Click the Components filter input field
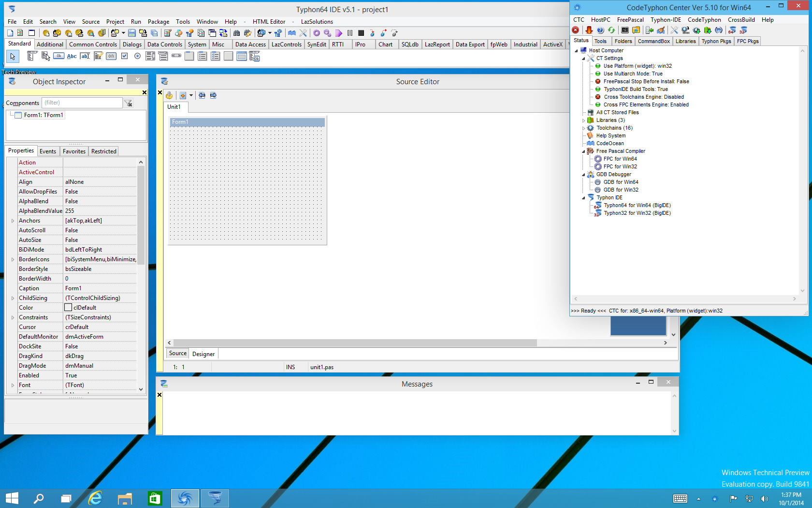812x508 pixels. coord(82,103)
